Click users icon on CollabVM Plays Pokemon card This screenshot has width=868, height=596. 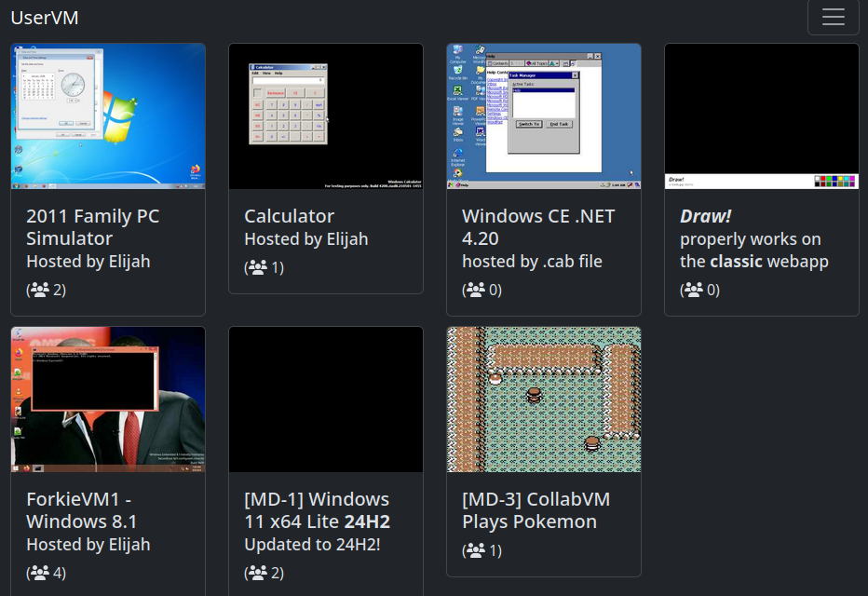(x=476, y=550)
